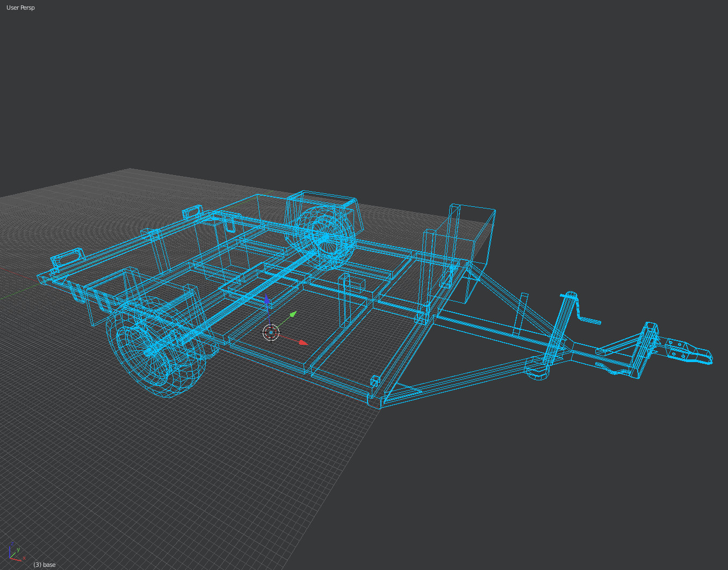Click the 3D cursor crosshair circle
The width and height of the screenshot is (728, 570).
click(x=271, y=333)
